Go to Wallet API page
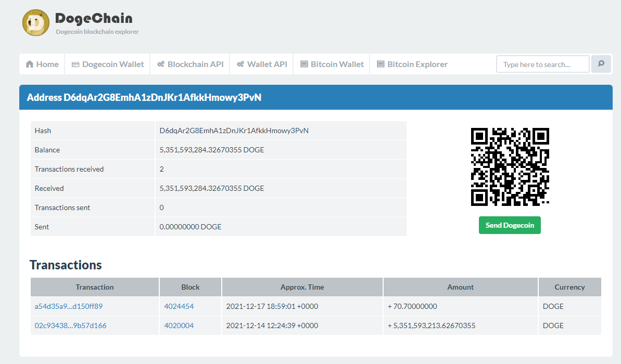621x364 pixels. tap(262, 64)
